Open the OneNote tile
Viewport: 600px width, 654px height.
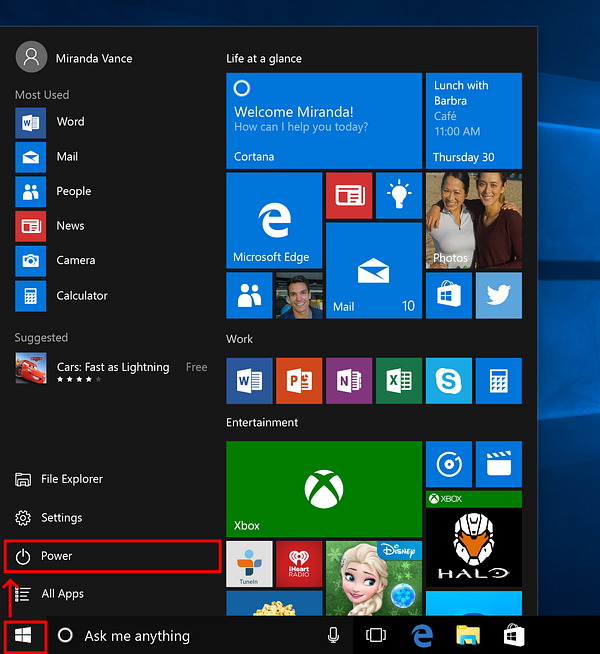tap(349, 381)
